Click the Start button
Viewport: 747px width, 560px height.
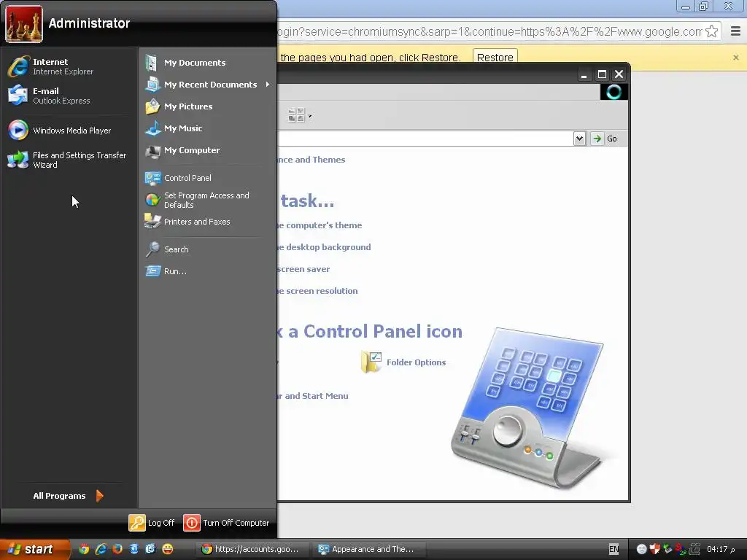coord(34,549)
